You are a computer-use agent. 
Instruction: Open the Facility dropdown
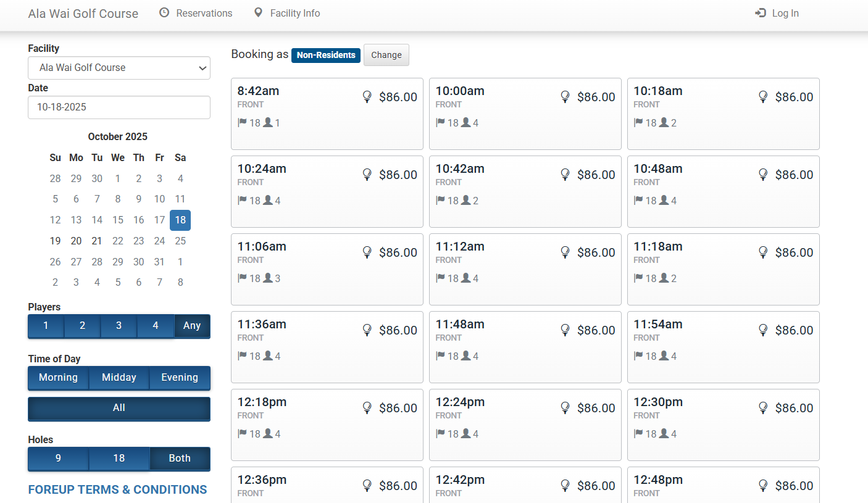(x=119, y=68)
